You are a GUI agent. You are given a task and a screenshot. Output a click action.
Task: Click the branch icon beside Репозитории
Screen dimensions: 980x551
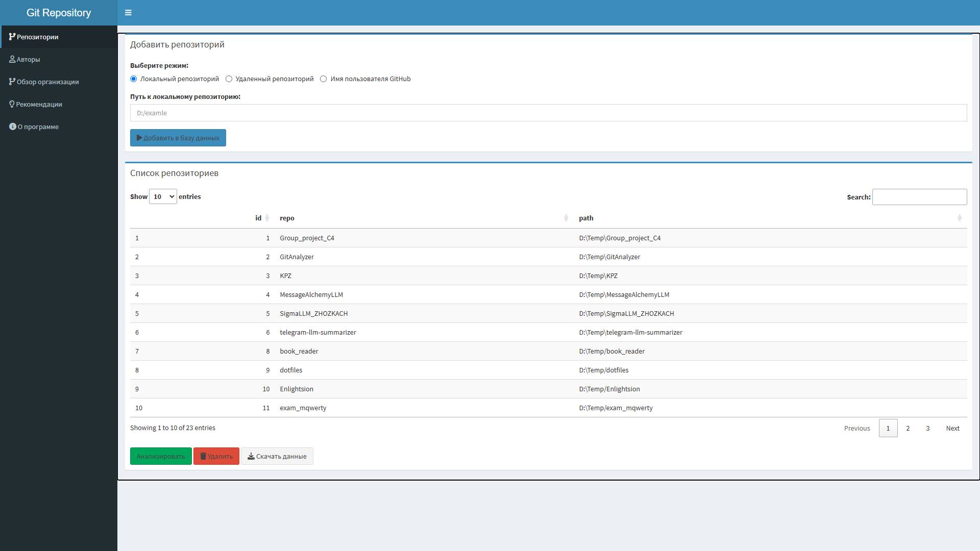tap(12, 37)
